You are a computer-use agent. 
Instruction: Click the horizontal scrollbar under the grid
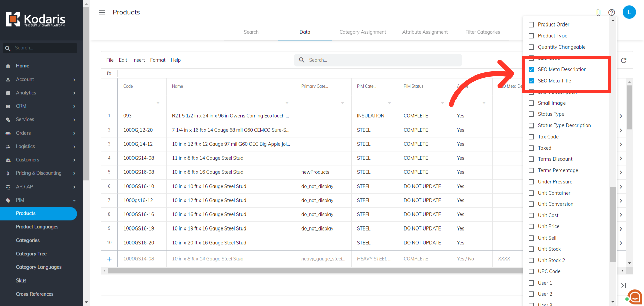coord(315,271)
